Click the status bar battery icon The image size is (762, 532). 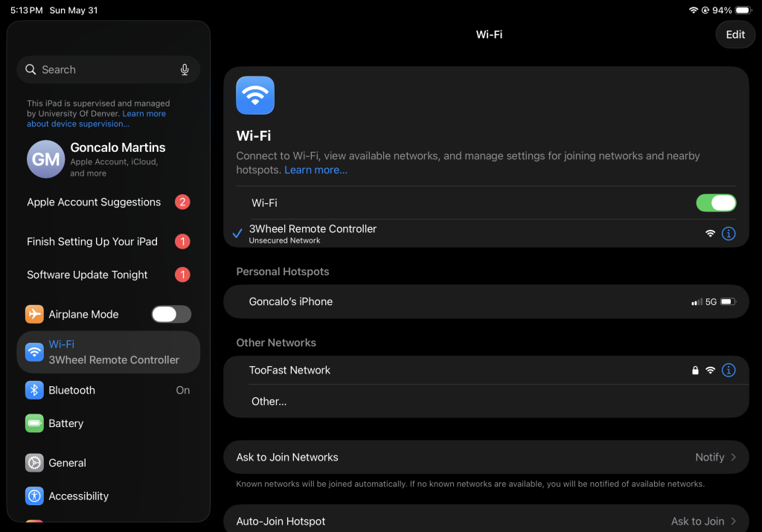743,10
